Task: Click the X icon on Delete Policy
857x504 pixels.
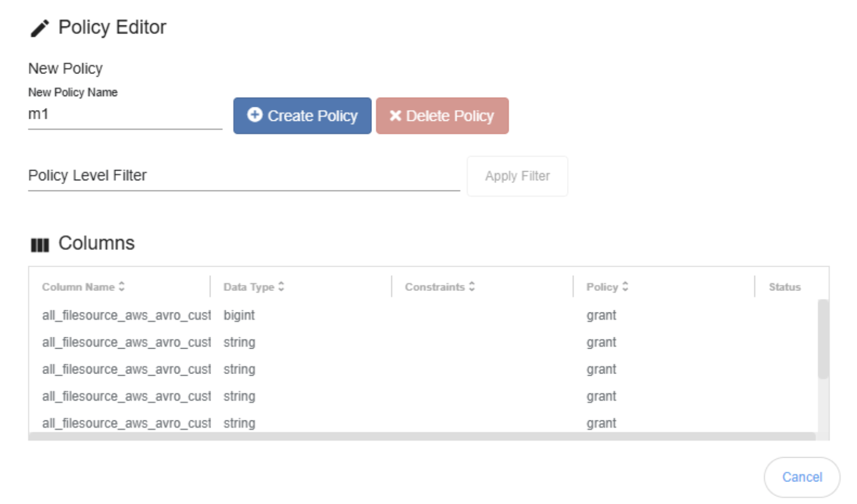Action: pos(395,116)
